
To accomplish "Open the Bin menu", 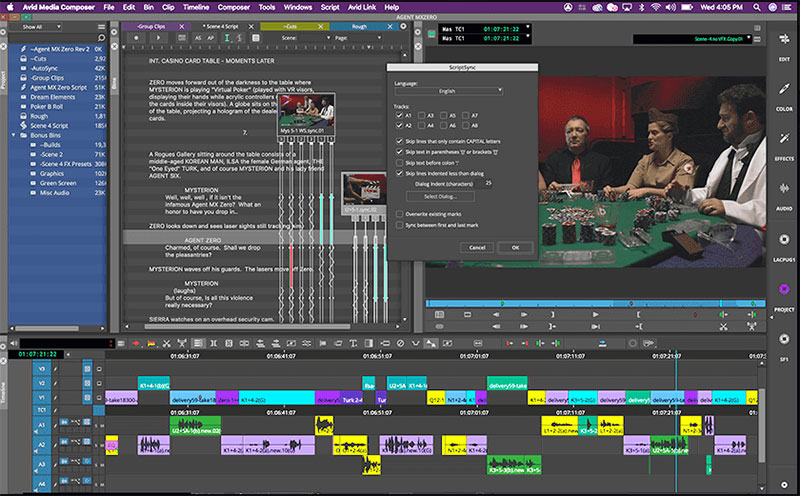I will tap(148, 7).
